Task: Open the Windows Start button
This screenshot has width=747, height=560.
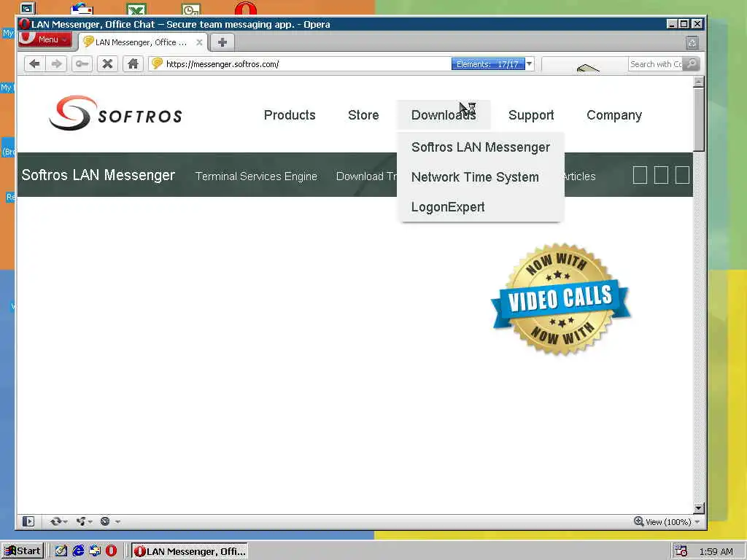Action: (22, 551)
